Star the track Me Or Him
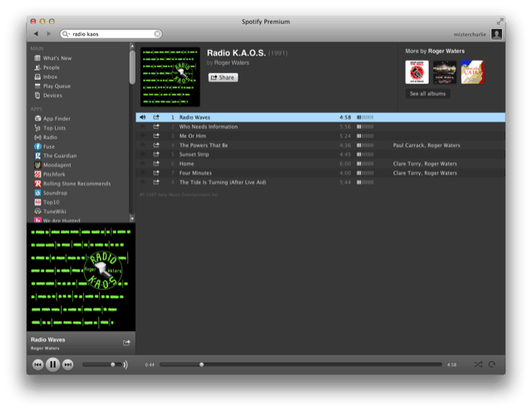532x411 pixels. (x=142, y=136)
